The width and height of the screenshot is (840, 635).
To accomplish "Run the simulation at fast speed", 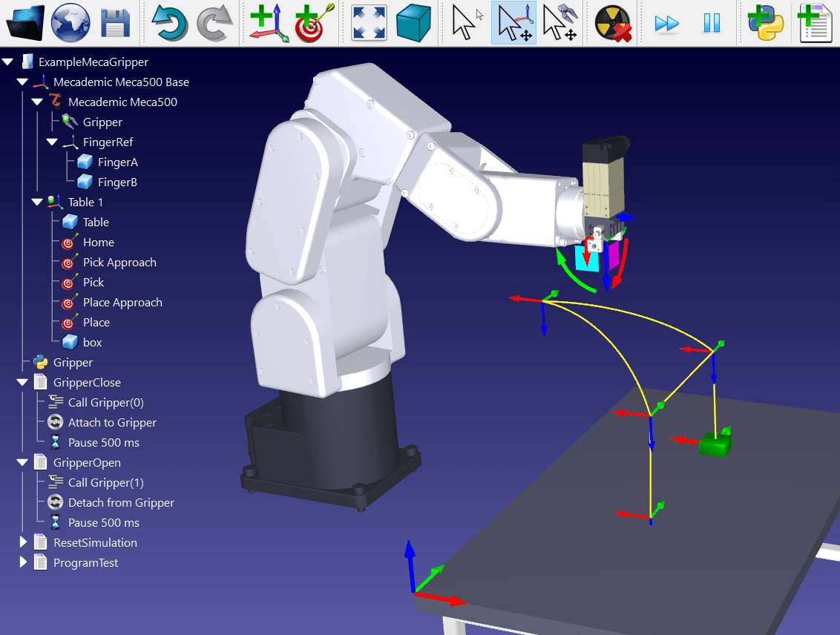I will [x=666, y=22].
